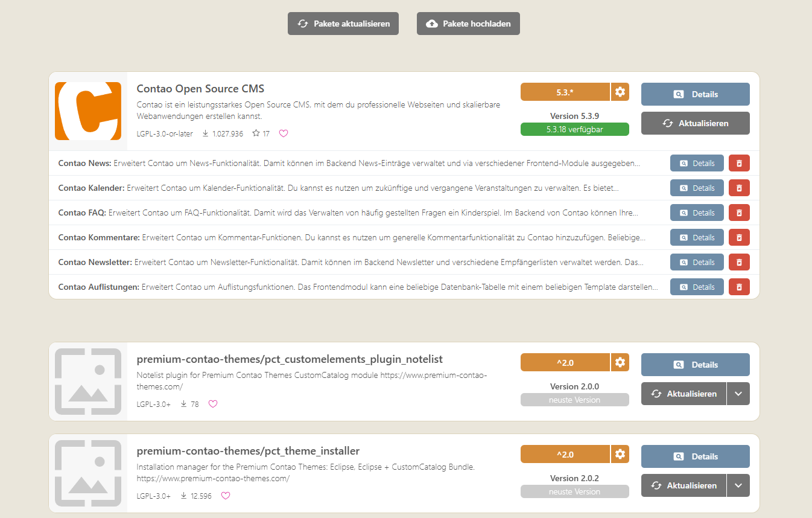This screenshot has width=812, height=518.
Task: Open constraint gear for Contao Open Source CMS
Action: (x=620, y=92)
